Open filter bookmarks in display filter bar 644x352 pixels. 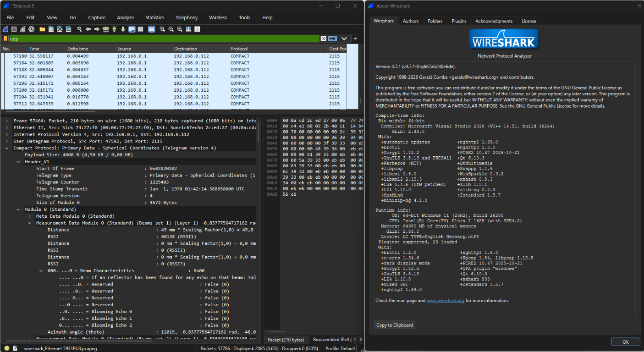click(6, 38)
